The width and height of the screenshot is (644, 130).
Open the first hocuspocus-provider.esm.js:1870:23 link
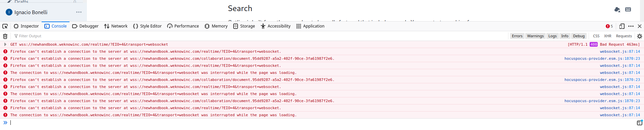pyautogui.click(x=602, y=58)
